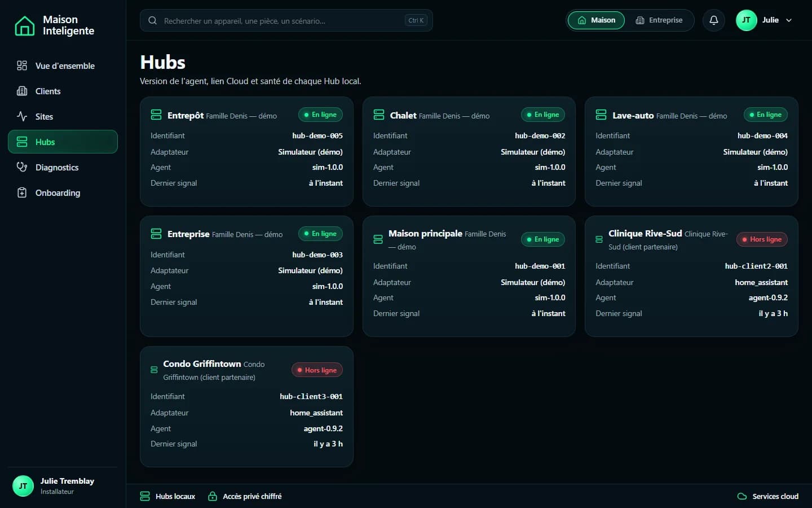This screenshot has width=812, height=508.
Task: Go to Clients page
Action: point(63,91)
